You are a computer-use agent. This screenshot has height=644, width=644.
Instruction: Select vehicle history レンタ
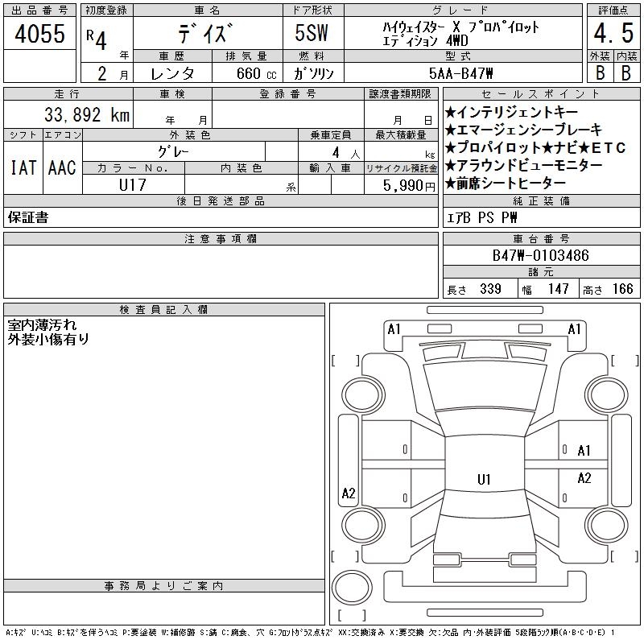[x=172, y=73]
